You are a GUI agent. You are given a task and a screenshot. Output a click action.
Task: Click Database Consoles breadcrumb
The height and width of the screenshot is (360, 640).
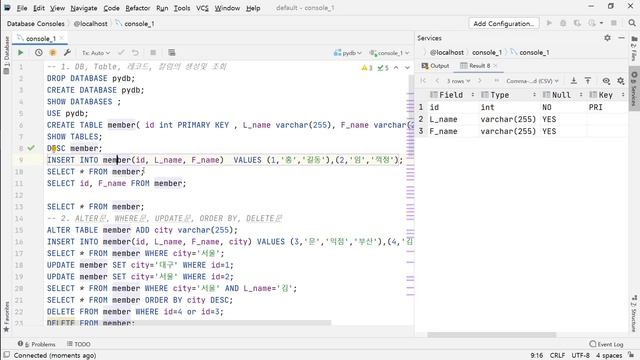pos(36,24)
